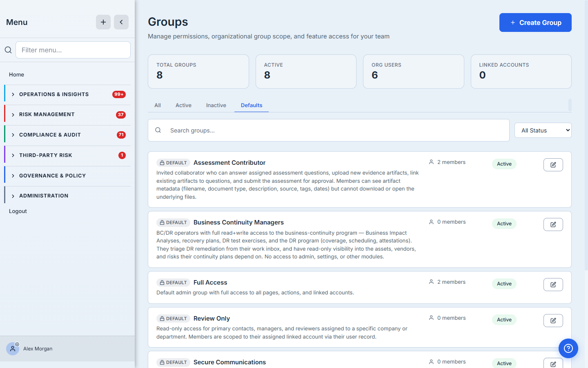Click the Active status pill on Business Continuity Managers
This screenshot has height=368, width=588.
point(504,224)
